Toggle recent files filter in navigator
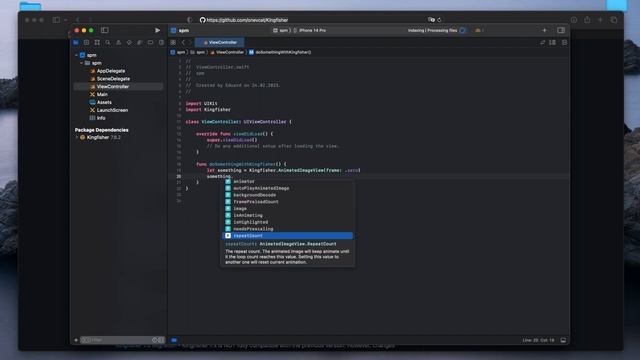 pos(155,340)
